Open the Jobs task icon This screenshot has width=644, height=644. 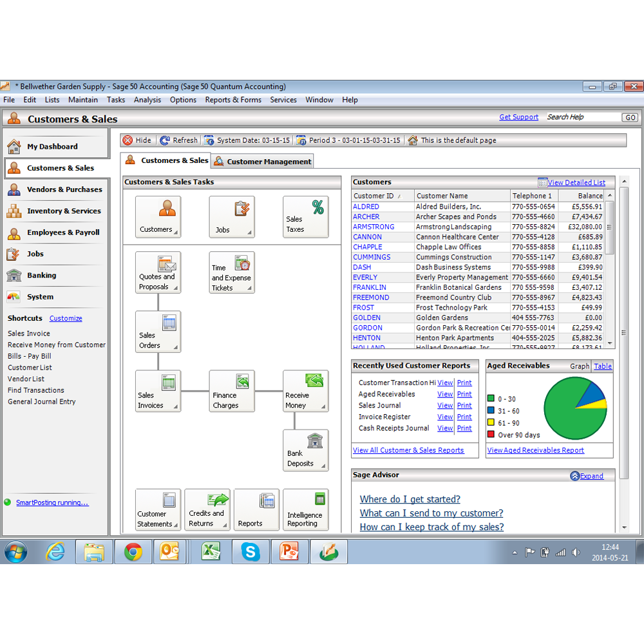(x=232, y=217)
